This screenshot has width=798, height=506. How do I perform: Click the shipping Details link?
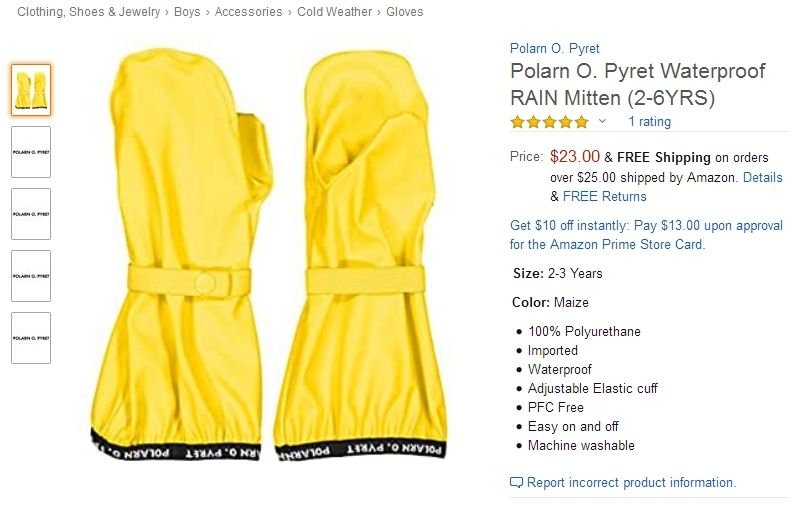pyautogui.click(x=762, y=177)
